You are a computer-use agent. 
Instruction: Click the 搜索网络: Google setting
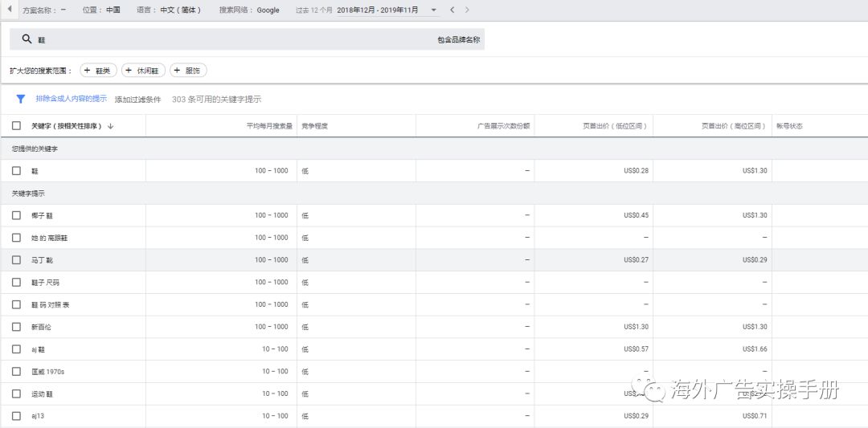pyautogui.click(x=249, y=10)
